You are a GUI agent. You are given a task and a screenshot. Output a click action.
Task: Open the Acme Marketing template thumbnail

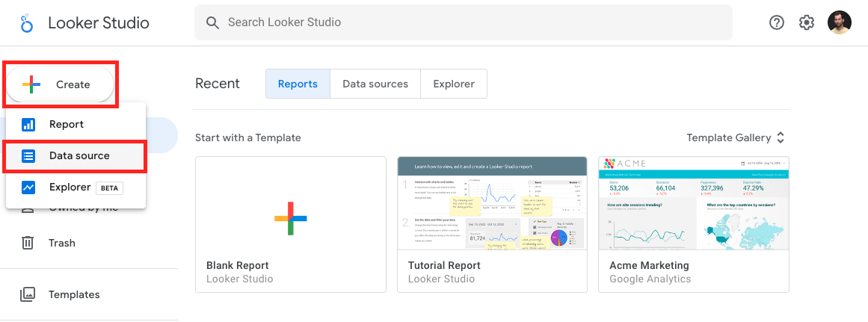click(x=693, y=203)
